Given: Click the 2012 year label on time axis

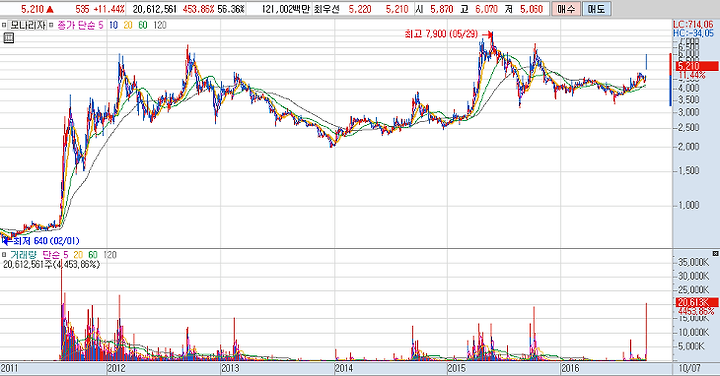Looking at the screenshot, I should 116,368.
